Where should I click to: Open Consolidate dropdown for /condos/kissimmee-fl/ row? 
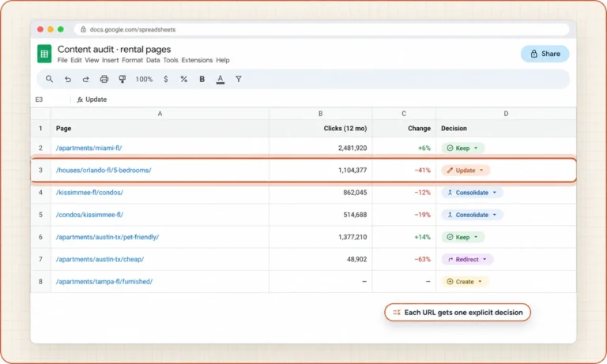point(473,215)
